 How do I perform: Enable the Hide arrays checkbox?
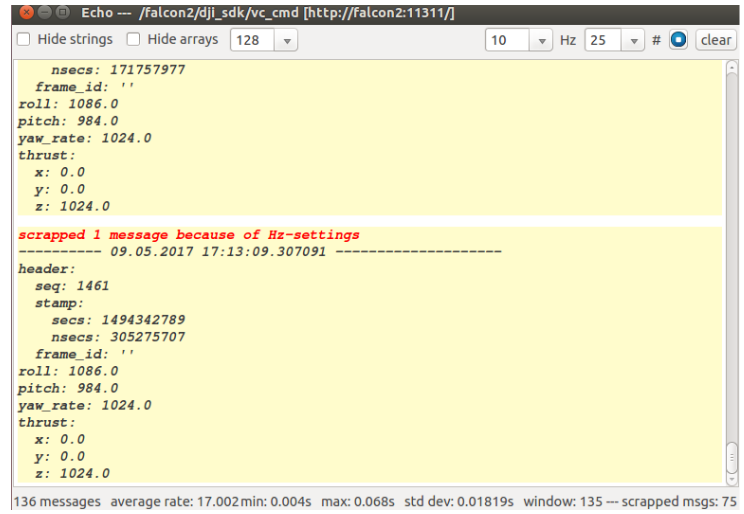pyautogui.click(x=133, y=39)
